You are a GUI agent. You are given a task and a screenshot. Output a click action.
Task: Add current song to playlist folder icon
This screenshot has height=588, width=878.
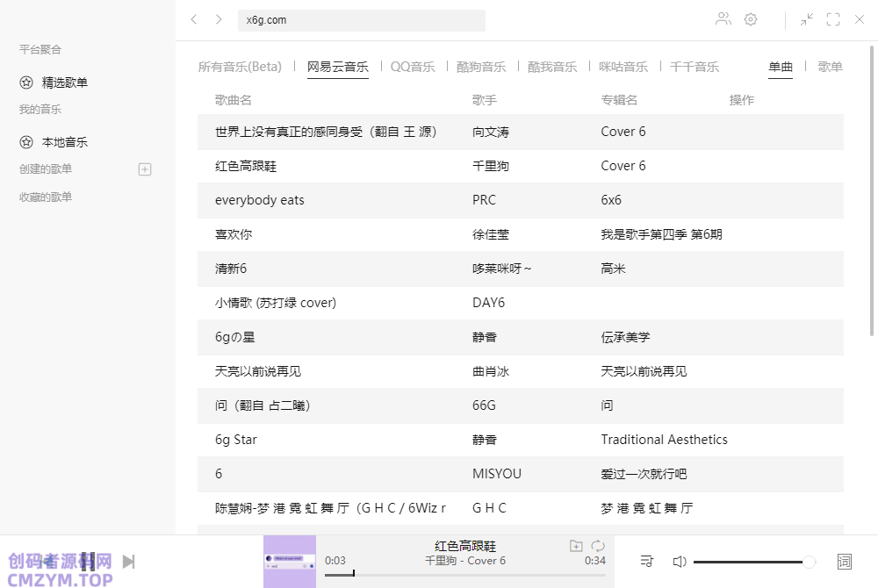pos(576,545)
